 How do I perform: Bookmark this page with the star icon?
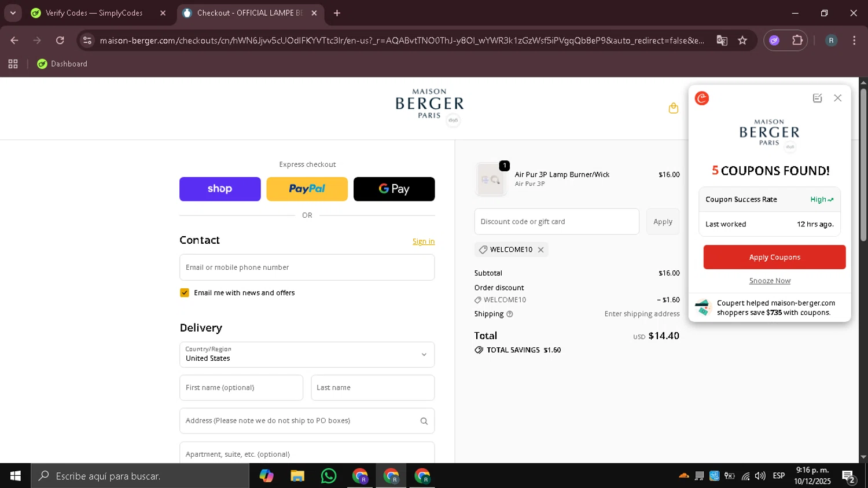click(x=742, y=41)
